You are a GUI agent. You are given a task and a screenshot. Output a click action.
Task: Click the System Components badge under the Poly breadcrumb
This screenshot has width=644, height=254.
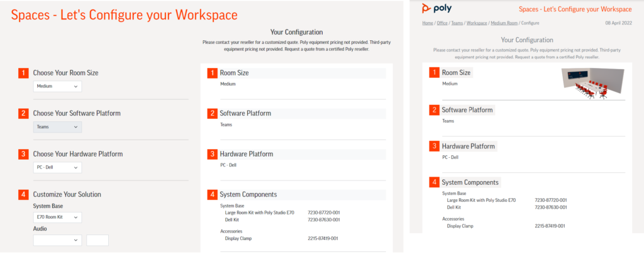(x=433, y=183)
